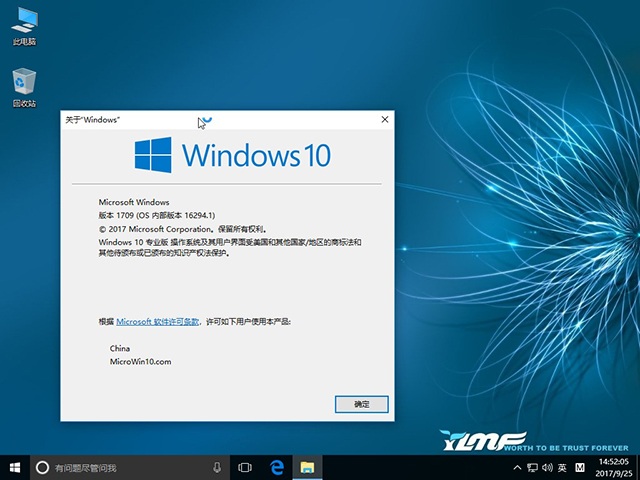Click the 关于"Windows" title bar text
This screenshot has height=480, width=640.
pyautogui.click(x=93, y=120)
